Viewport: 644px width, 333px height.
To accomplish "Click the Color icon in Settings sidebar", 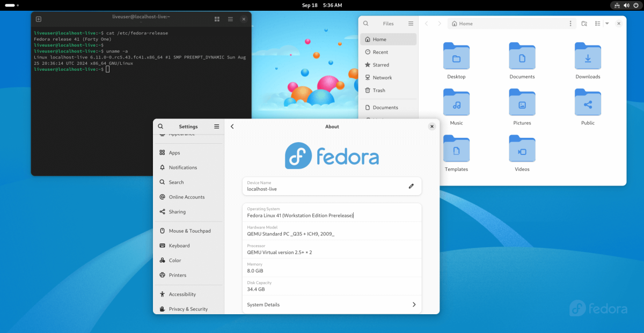I will pos(162,260).
